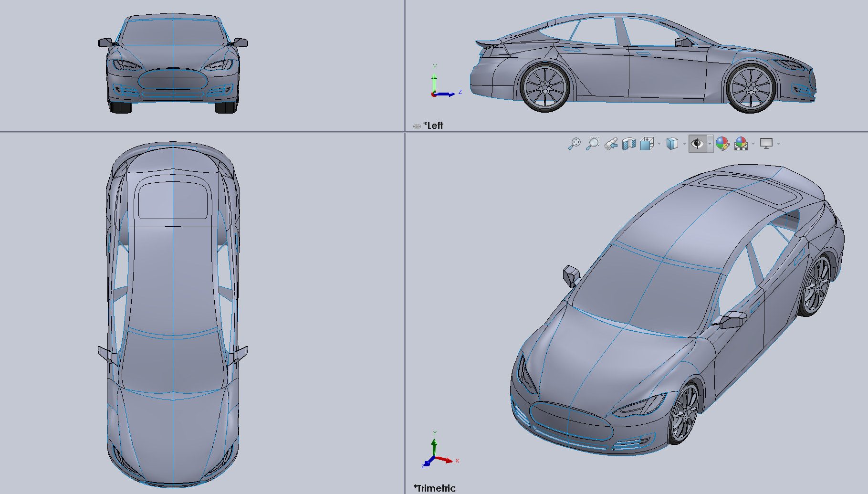Viewport: 868px width, 494px height.
Task: Click the Apply Scene icon
Action: click(741, 144)
